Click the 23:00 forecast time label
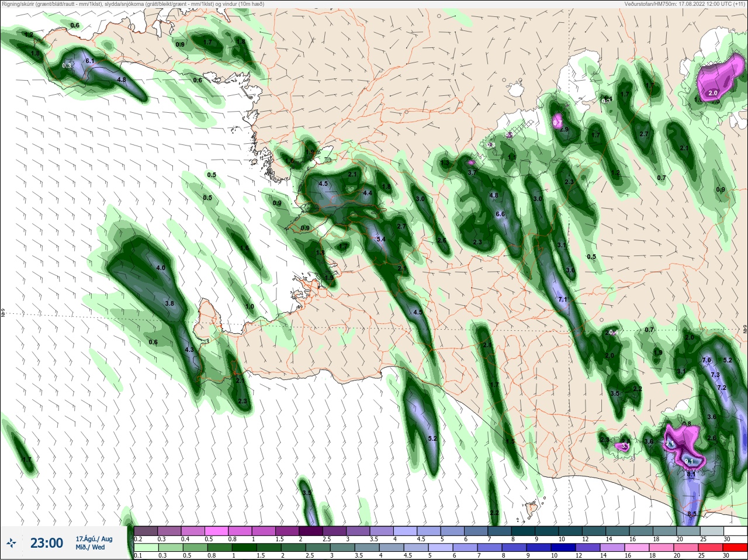 pyautogui.click(x=46, y=543)
